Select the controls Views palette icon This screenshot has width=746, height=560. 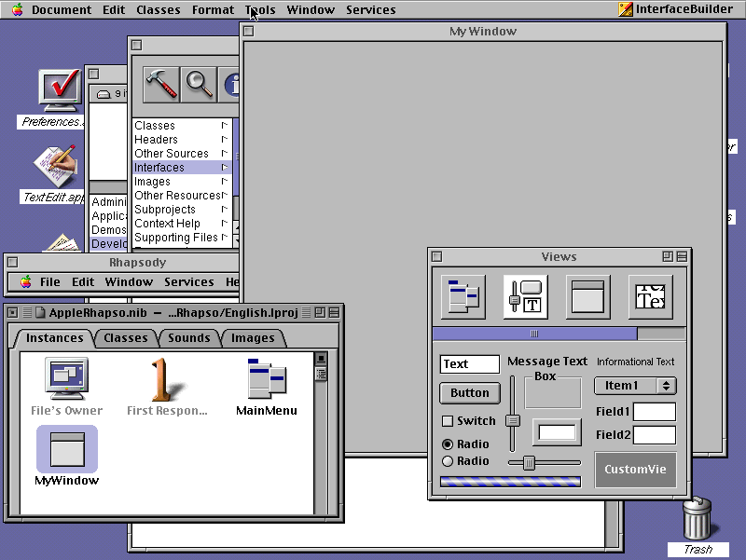pyautogui.click(x=525, y=296)
